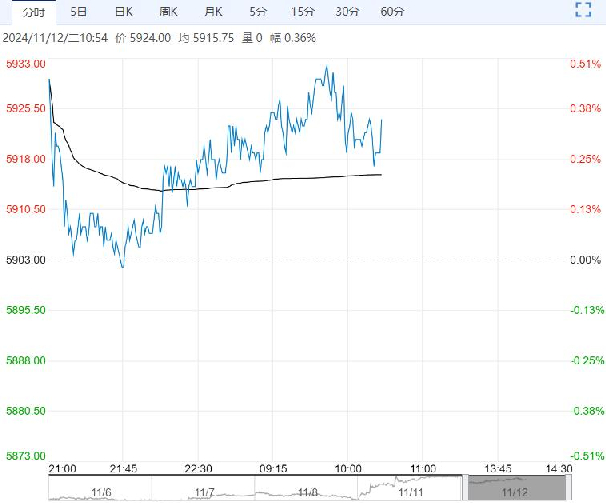Click the 均 5915.75 average readout
Viewport: 606px width, 503px height.
coord(206,38)
